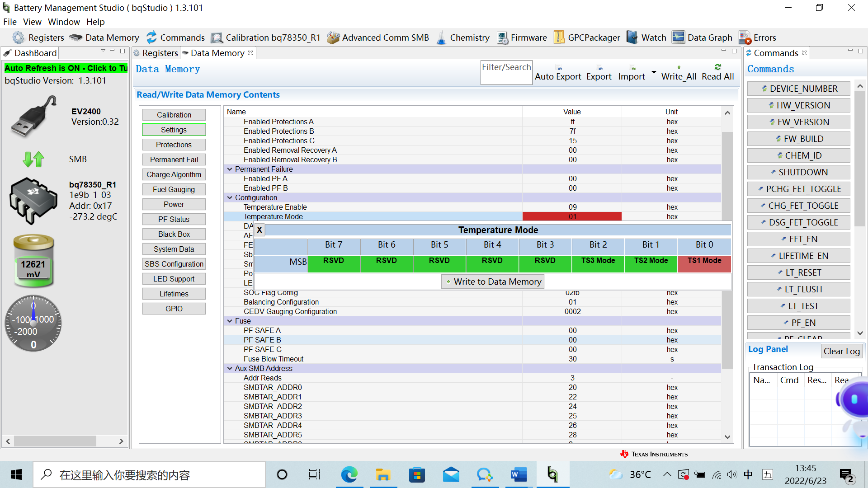Click the Read All refresh icon

tap(717, 67)
